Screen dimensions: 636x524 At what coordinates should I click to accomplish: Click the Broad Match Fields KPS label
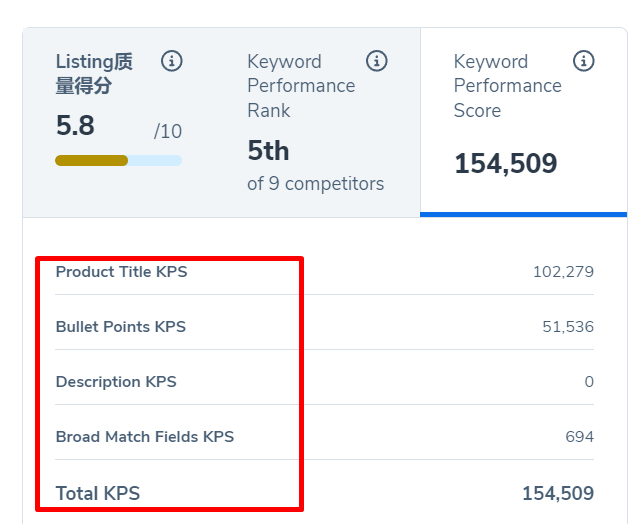(144, 437)
